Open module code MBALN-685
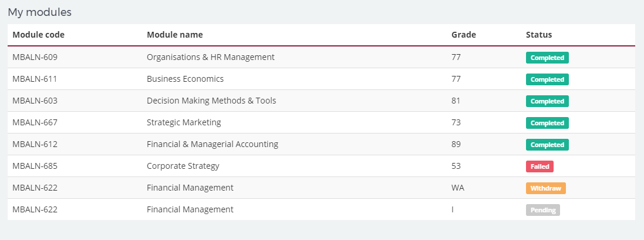This screenshot has height=240, width=644. coord(35,166)
